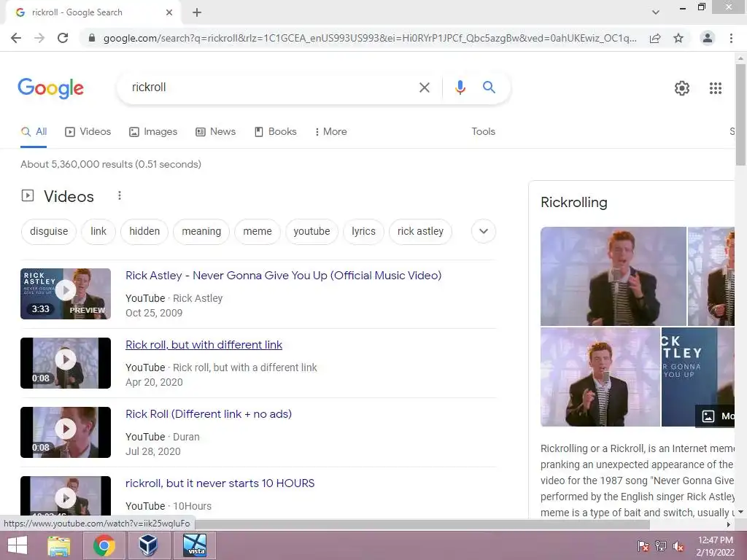
Task: Select the lyrics filter chip
Action: click(x=363, y=231)
